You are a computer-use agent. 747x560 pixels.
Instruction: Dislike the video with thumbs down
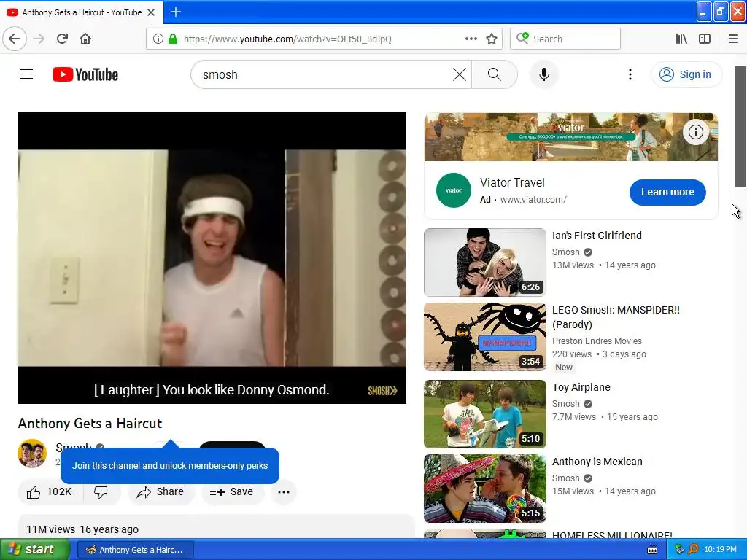[101, 492]
